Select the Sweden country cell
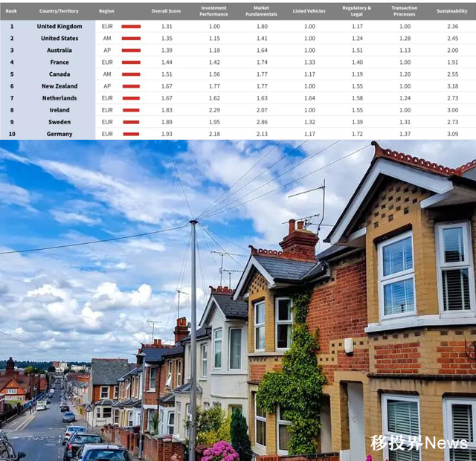This screenshot has height=461, width=476. coord(59,122)
